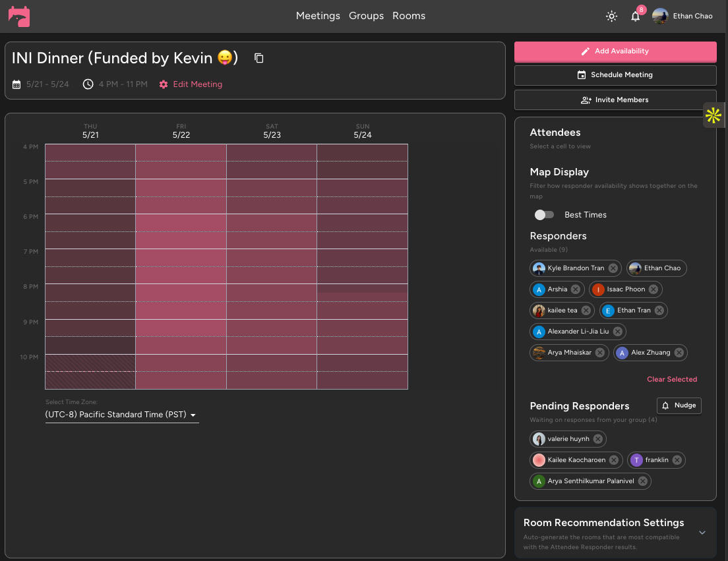Open the time zone dropdown
728x561 pixels.
(121, 415)
